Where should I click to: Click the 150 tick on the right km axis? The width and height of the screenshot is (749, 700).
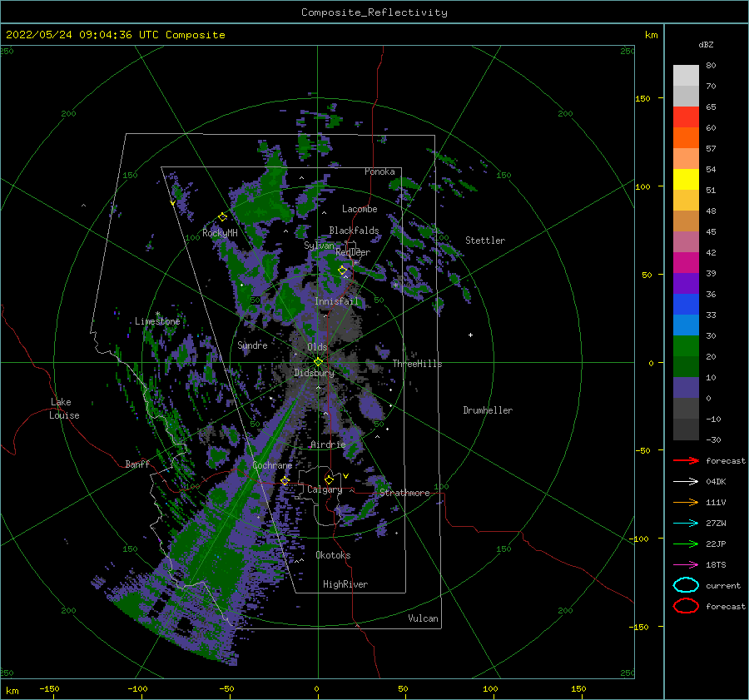(x=642, y=98)
